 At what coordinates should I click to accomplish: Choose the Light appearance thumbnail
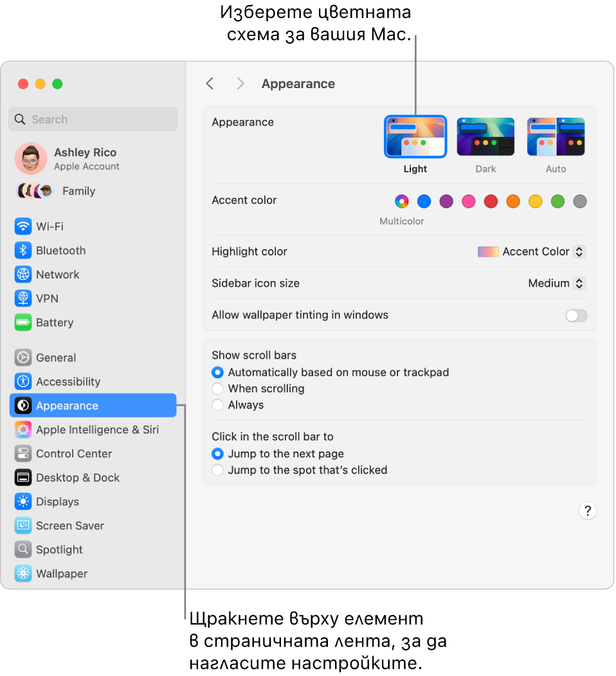(415, 136)
